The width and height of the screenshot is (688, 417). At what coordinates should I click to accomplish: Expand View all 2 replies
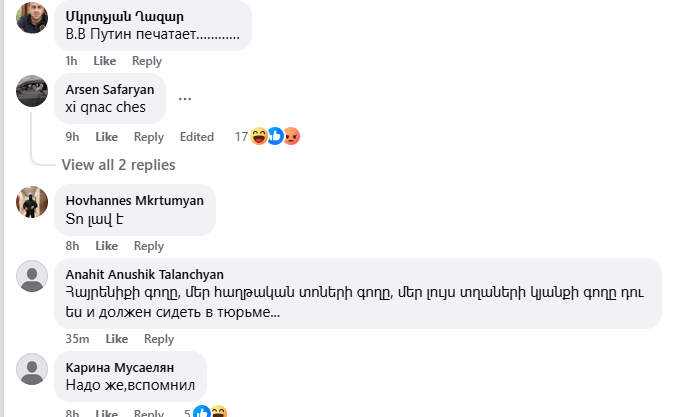118,164
